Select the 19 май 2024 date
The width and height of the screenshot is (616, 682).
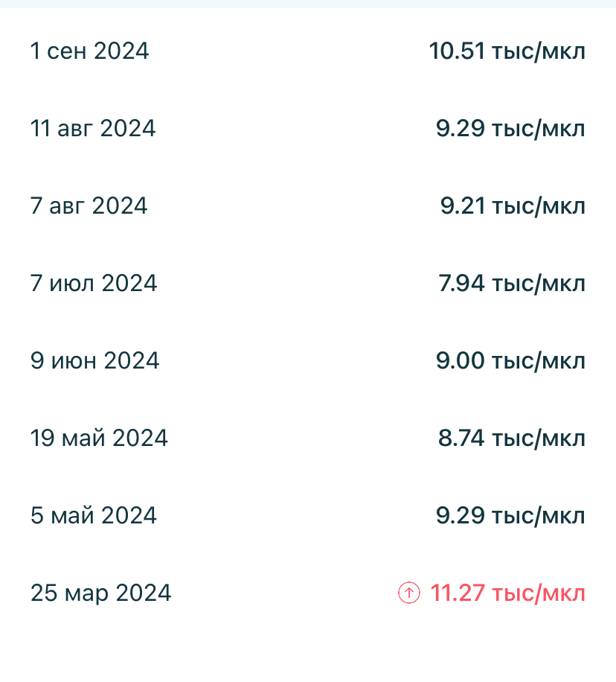point(99,439)
